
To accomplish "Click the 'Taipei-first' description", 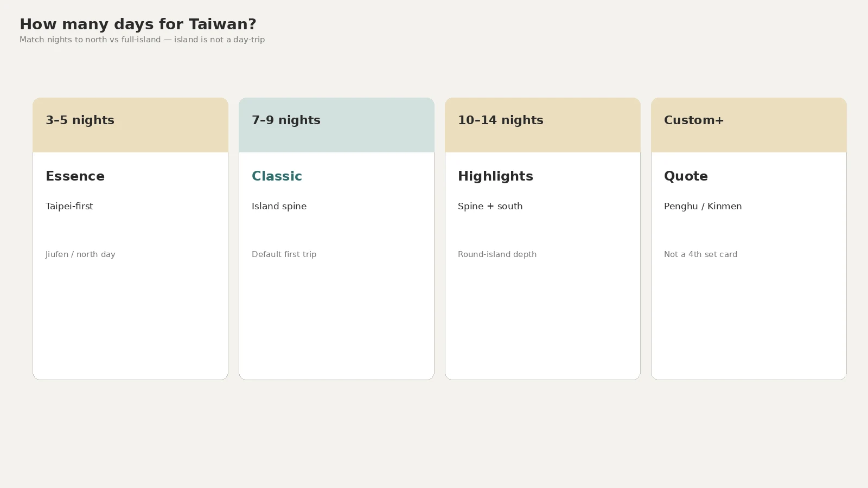I will click(x=69, y=206).
